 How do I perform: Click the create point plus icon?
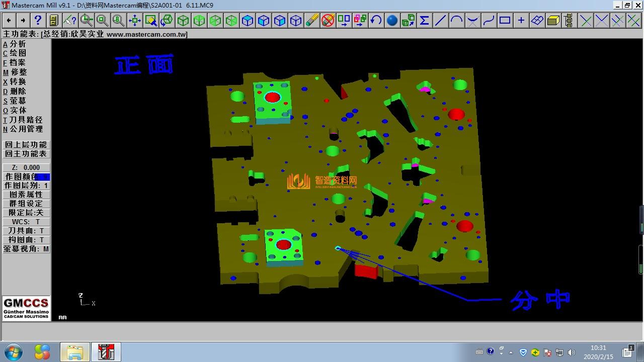tap(521, 20)
